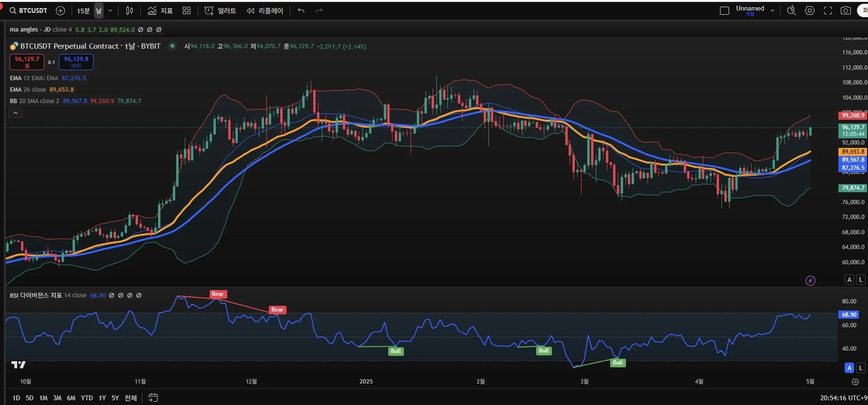
Task: Click the red sell price button 96,129.7
Action: (27, 62)
